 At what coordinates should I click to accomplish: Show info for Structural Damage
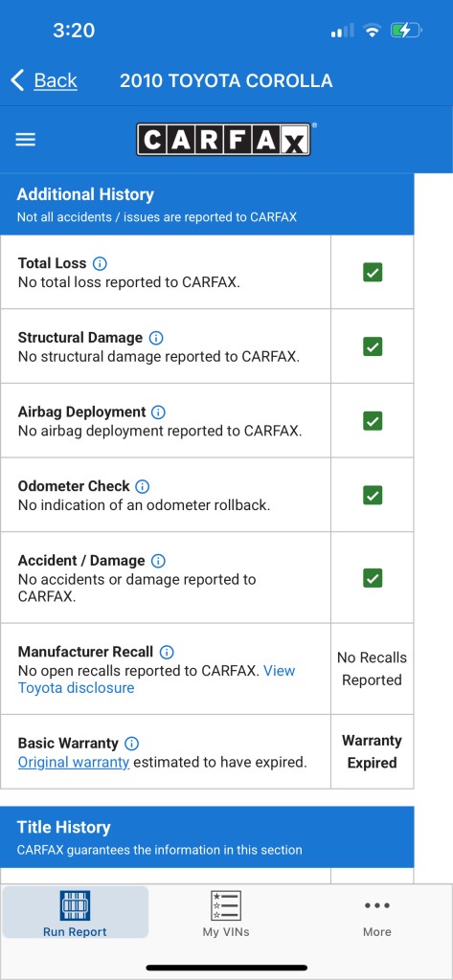tap(156, 338)
